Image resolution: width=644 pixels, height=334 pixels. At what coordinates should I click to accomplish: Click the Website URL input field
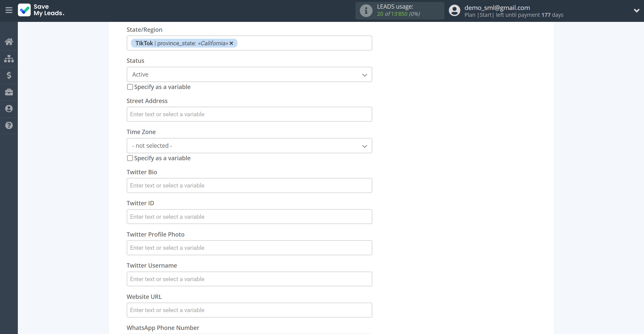[x=249, y=310]
